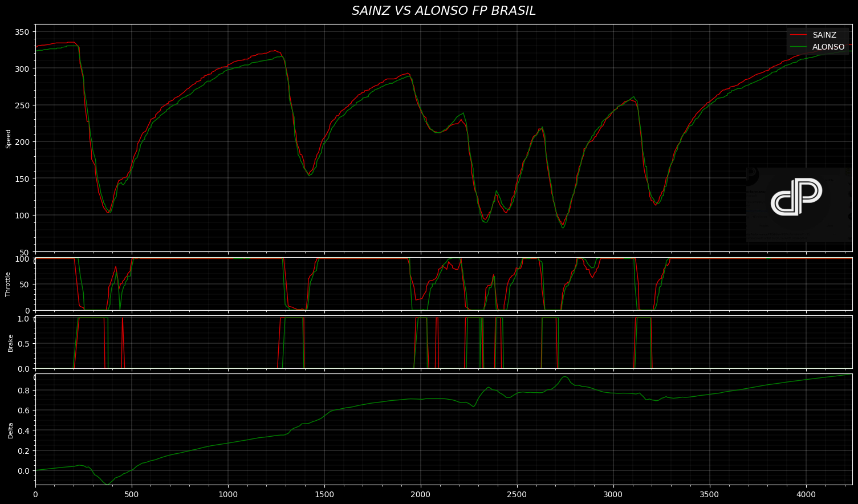Click the Throttle y-axis label

point(9,284)
